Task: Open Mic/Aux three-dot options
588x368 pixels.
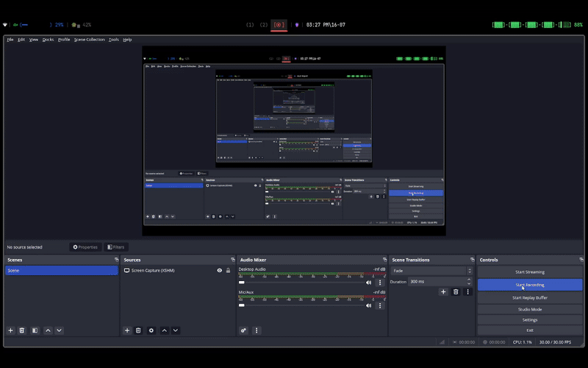Action: 380,305
